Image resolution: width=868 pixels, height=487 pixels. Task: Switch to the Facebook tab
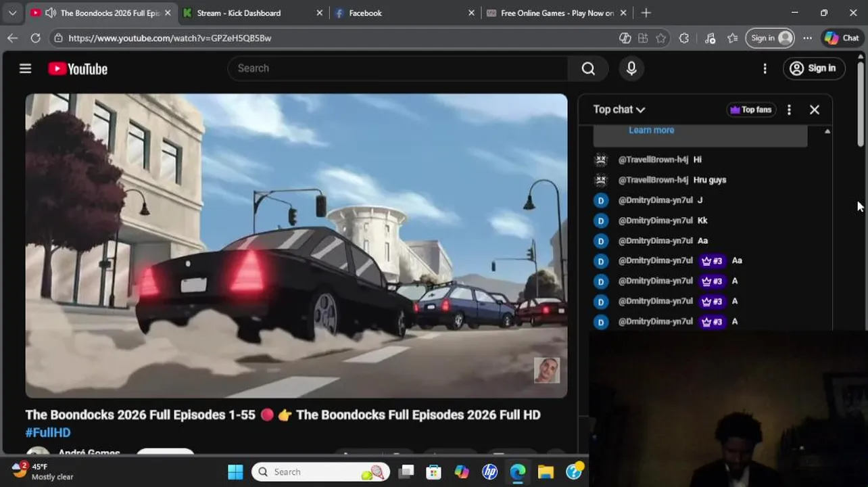coord(405,13)
